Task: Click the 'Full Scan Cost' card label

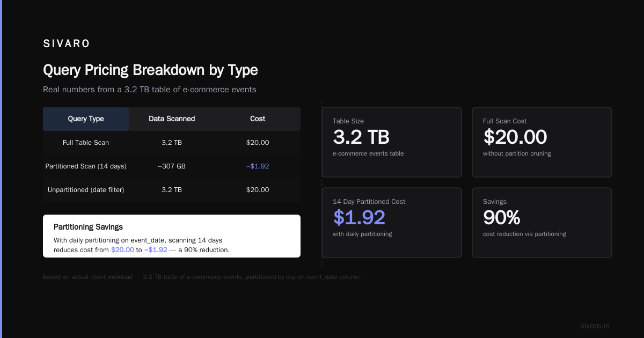Action: click(x=505, y=121)
